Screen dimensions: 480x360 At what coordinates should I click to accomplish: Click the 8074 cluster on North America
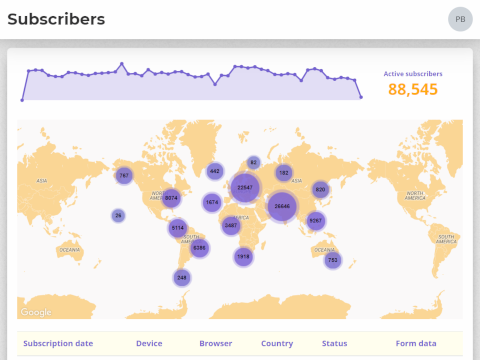171,198
